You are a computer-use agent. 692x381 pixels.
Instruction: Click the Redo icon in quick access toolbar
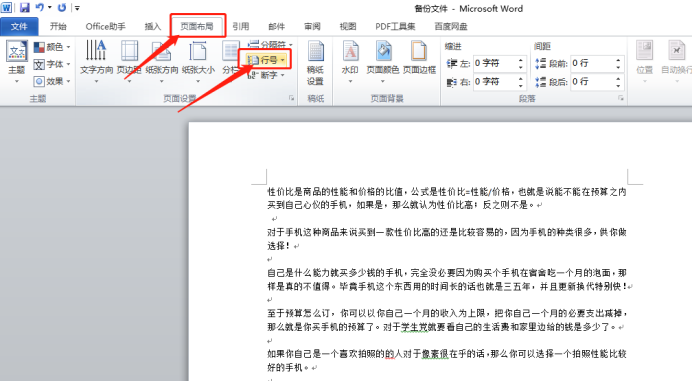tap(62, 8)
